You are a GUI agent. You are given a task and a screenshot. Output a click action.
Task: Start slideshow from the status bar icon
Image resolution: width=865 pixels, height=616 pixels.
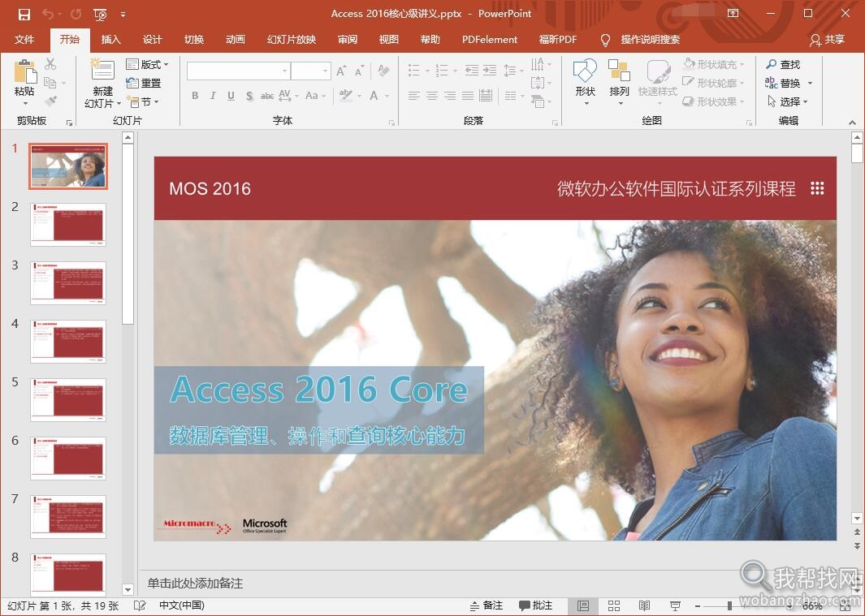675,606
